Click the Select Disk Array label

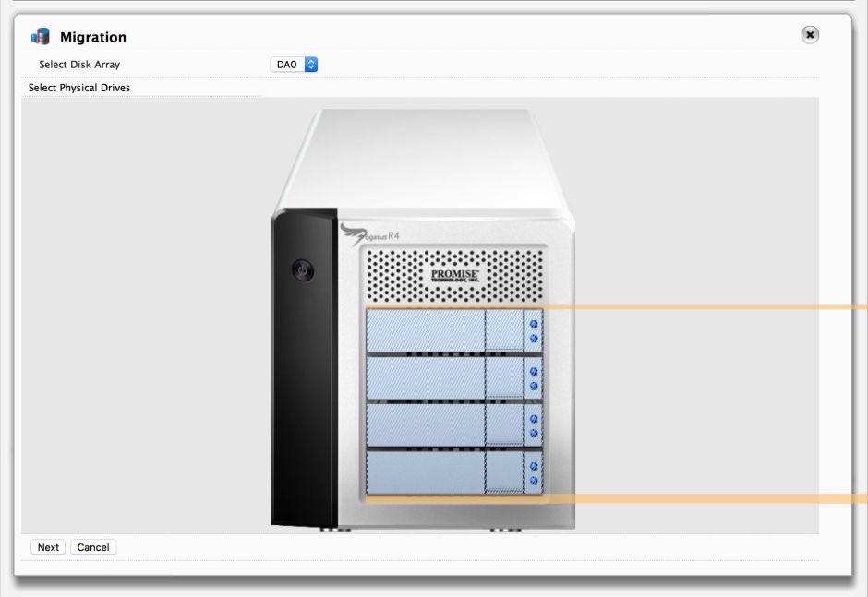79,65
